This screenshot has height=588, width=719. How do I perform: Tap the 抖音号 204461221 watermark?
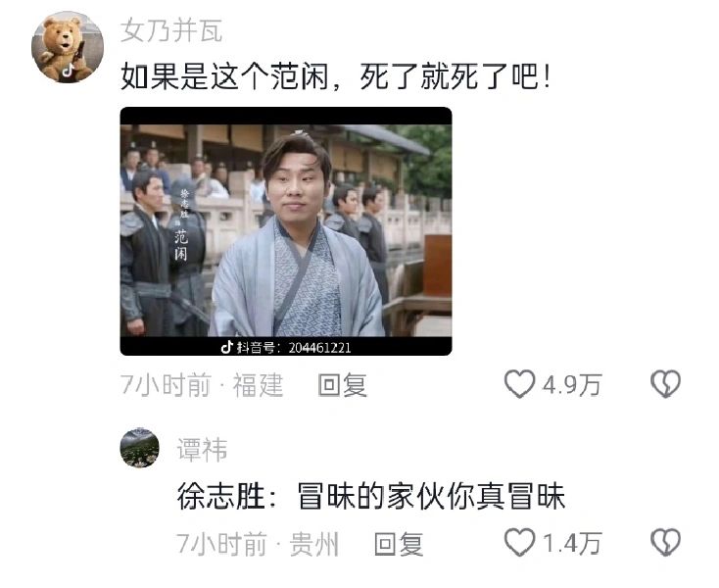286,347
